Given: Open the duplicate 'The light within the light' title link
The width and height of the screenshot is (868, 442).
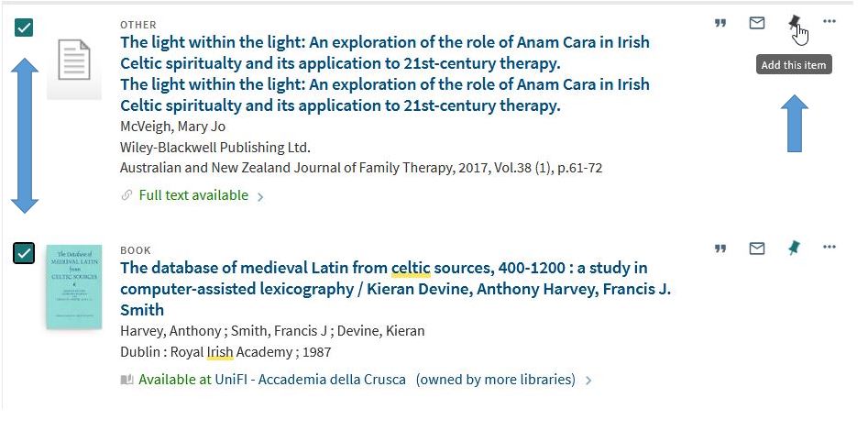Looking at the screenshot, I should click(385, 94).
